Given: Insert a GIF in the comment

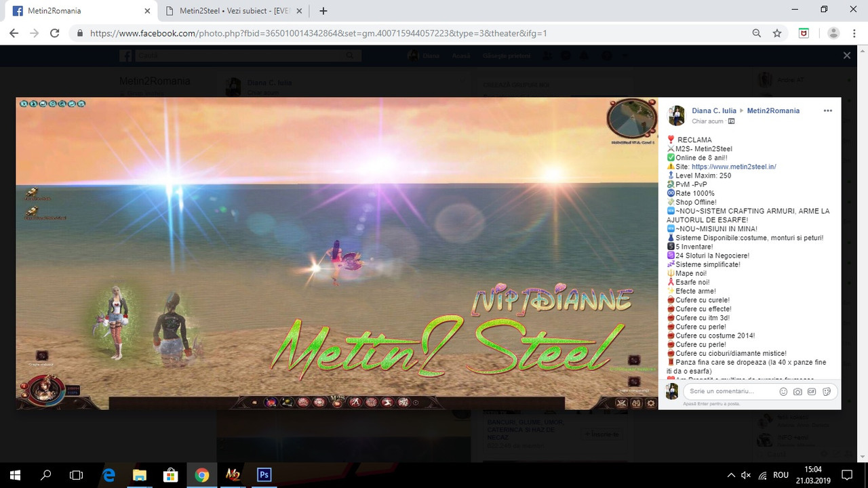Looking at the screenshot, I should click(x=812, y=391).
